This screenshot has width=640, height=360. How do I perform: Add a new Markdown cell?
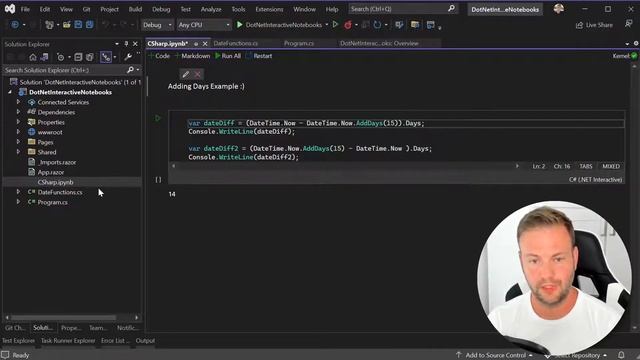tap(192, 56)
